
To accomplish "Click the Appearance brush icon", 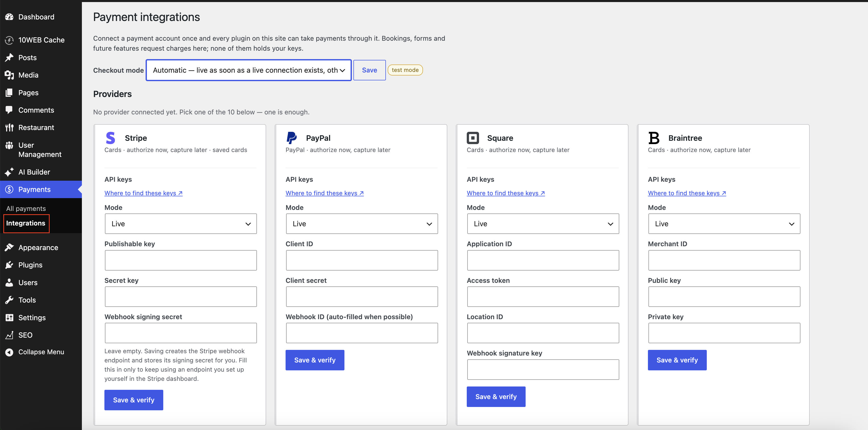I will click(9, 247).
